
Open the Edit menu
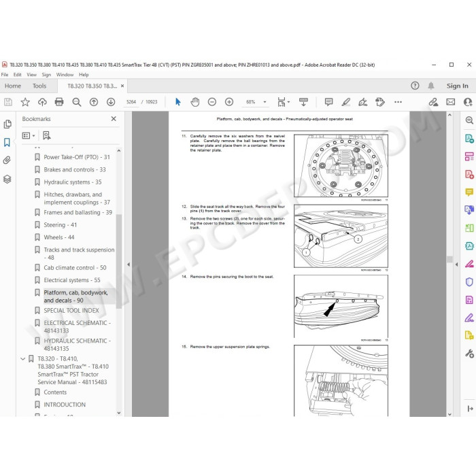(17, 75)
